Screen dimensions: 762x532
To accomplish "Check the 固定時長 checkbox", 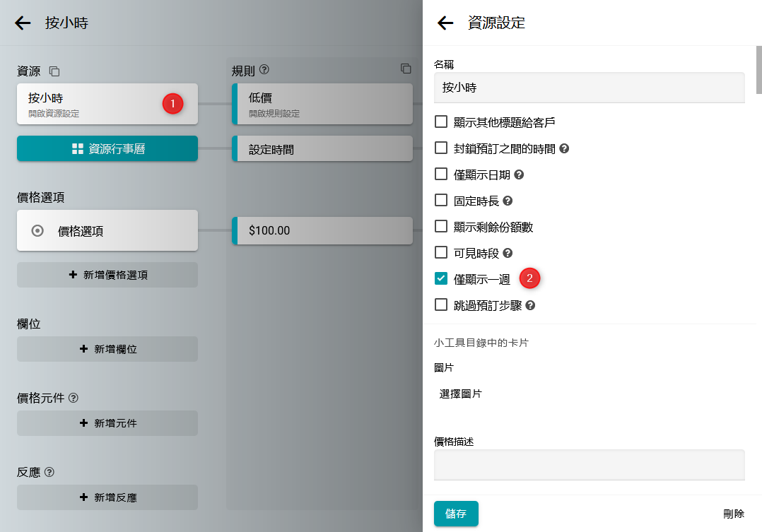I will coord(441,201).
